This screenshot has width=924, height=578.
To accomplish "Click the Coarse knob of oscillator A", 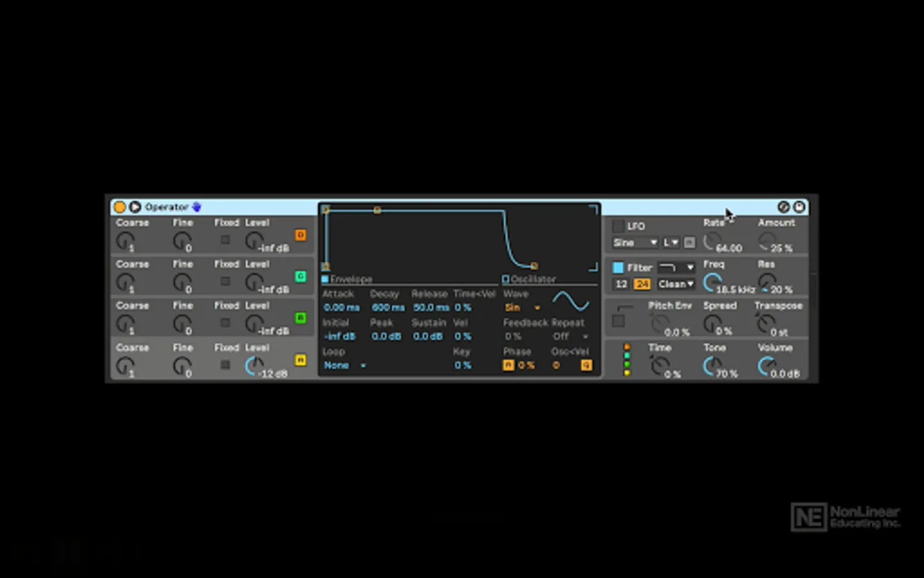I will point(124,366).
